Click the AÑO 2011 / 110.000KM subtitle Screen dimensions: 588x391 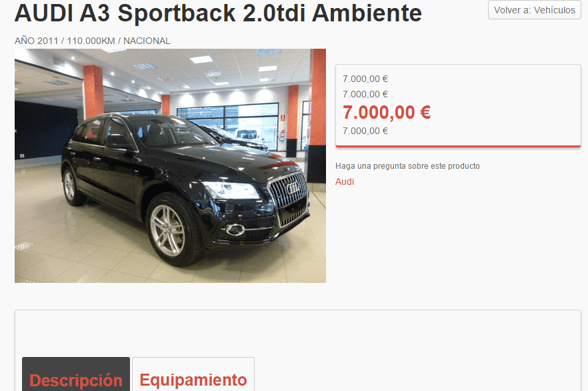point(92,41)
